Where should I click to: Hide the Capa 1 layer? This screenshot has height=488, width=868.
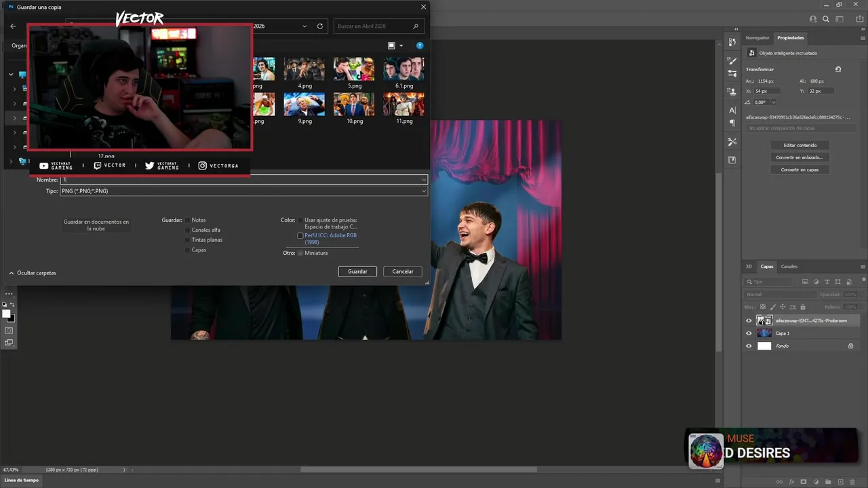tap(749, 333)
